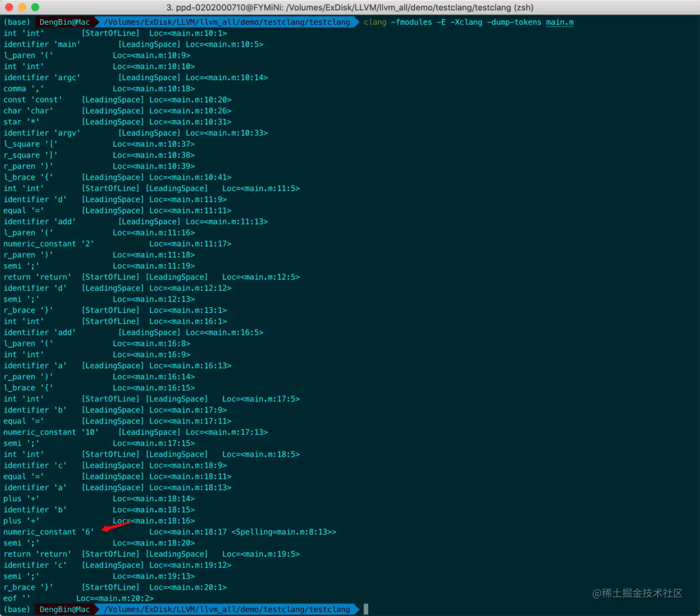This screenshot has height=616, width=700.
Task: Click the underlined main.m argument in command
Action: (x=559, y=22)
